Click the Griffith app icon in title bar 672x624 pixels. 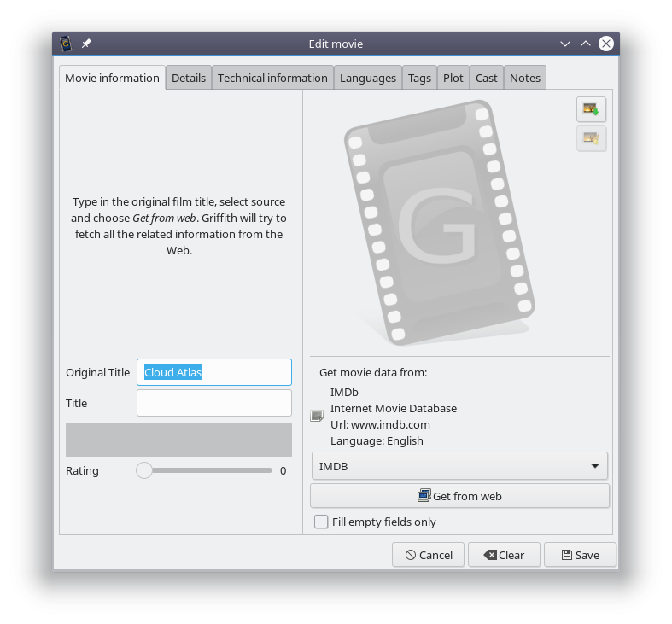66,44
